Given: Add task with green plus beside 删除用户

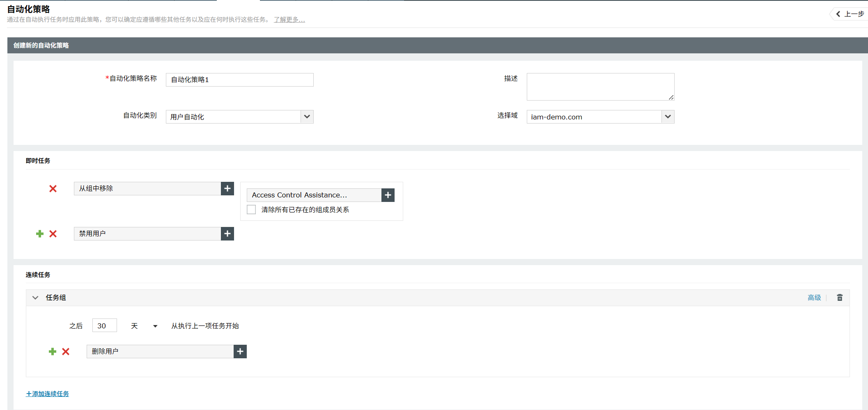Looking at the screenshot, I should [x=53, y=352].
